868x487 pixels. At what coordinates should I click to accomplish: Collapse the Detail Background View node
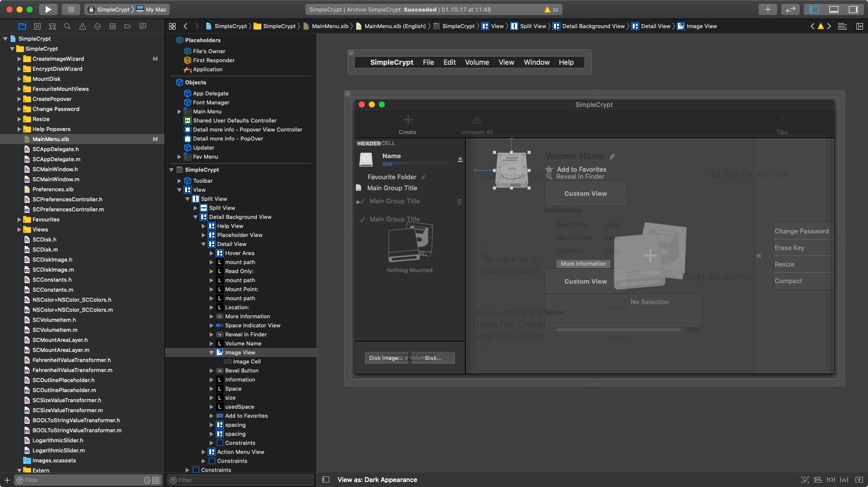195,217
